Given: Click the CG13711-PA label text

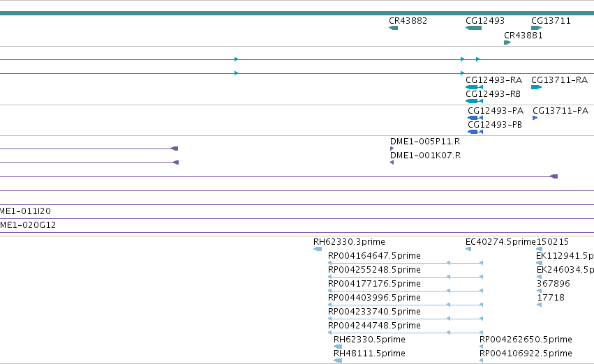Looking at the screenshot, I should point(560,111).
